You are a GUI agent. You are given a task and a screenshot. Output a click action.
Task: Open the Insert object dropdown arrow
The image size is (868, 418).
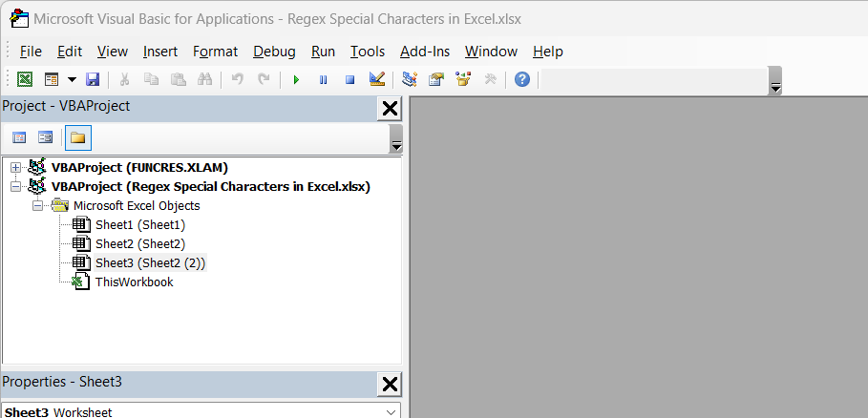[x=72, y=79]
